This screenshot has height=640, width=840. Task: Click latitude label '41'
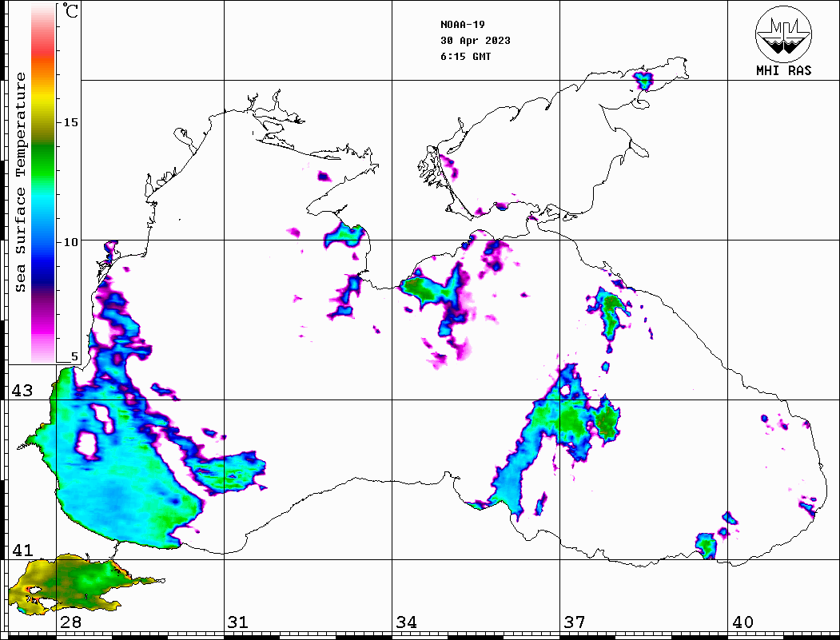click(x=22, y=551)
